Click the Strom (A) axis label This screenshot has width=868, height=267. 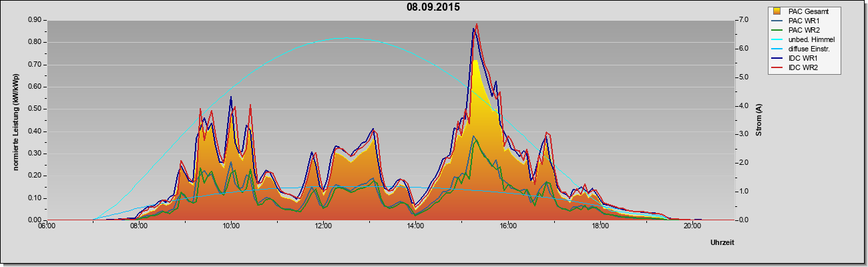click(758, 120)
